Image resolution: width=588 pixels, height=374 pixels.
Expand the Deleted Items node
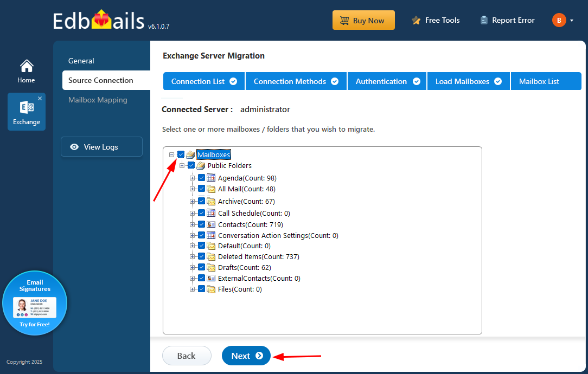[192, 257]
